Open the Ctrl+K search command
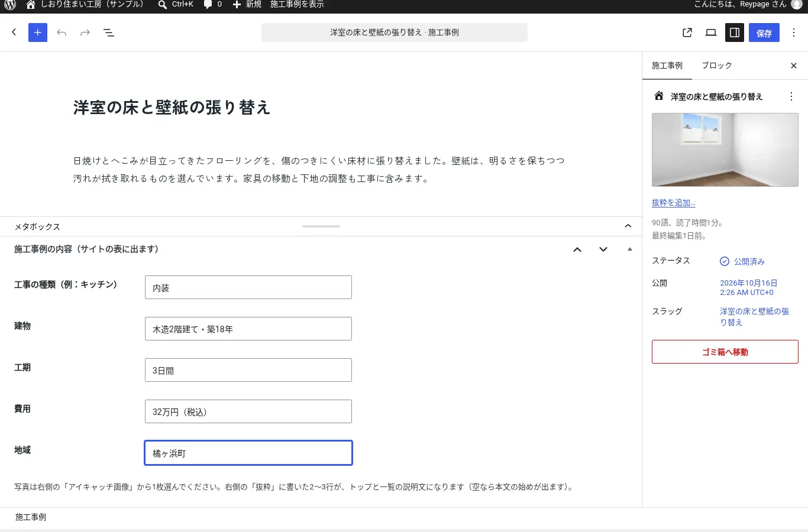Image resolution: width=808 pixels, height=532 pixels. point(176,4)
